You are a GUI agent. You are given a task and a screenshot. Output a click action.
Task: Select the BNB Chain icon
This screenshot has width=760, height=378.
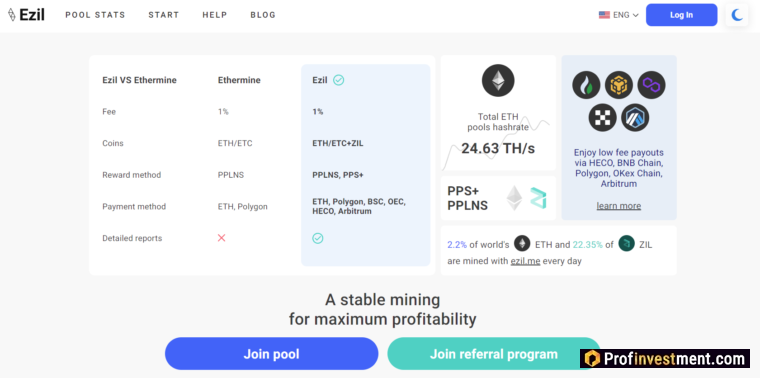coord(619,85)
